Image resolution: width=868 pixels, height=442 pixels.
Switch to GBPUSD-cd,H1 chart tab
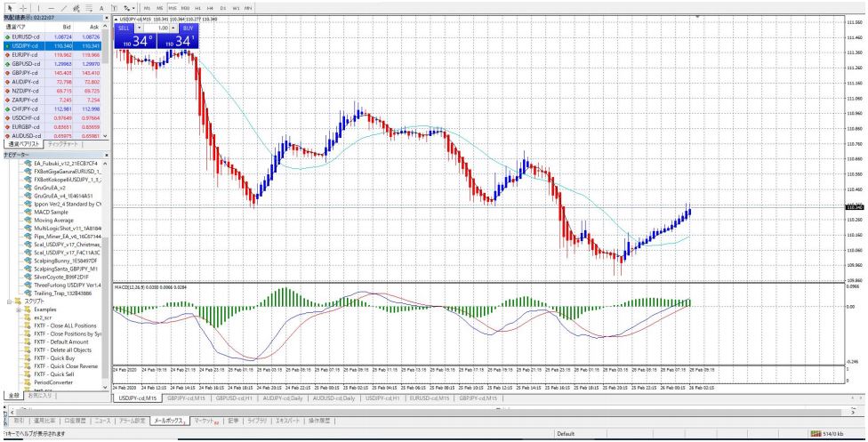pyautogui.click(x=234, y=398)
